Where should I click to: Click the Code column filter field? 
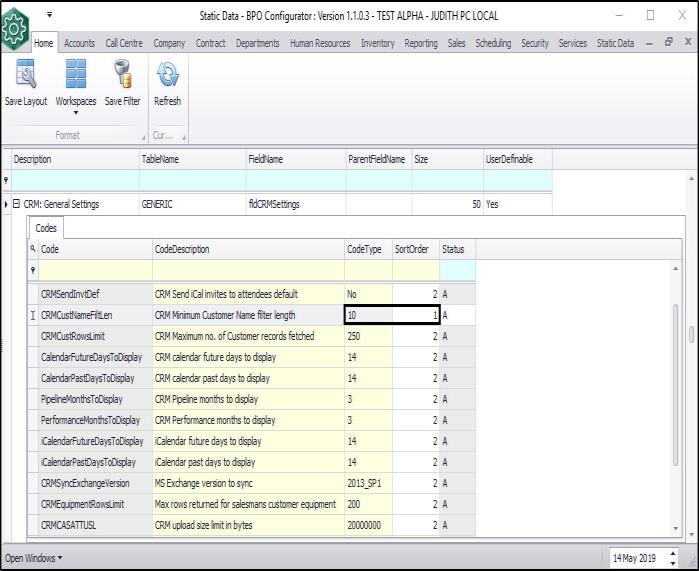coord(94,270)
